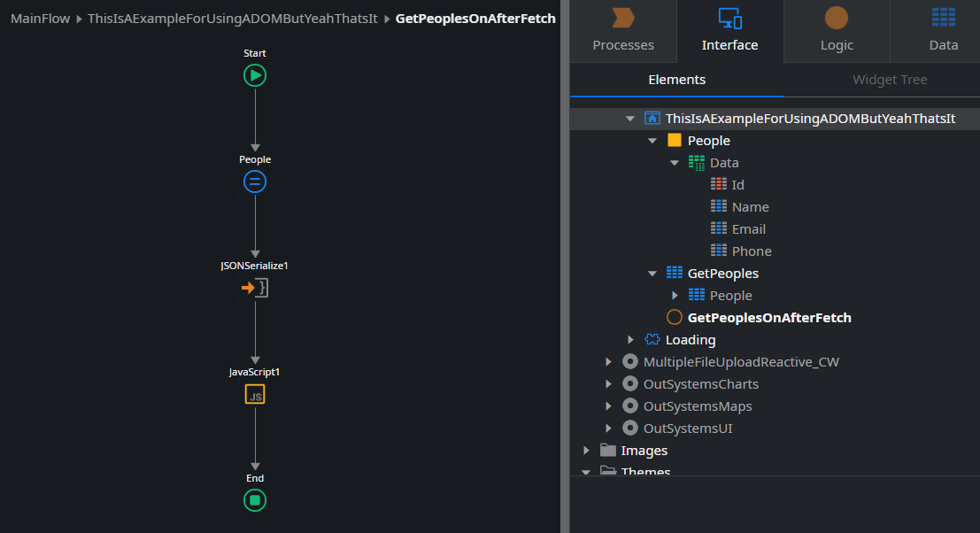Collapse the ThisIsAExampleForUsingADOMButYeahThatsIt screen node
This screenshot has height=533, width=980.
[x=630, y=119]
